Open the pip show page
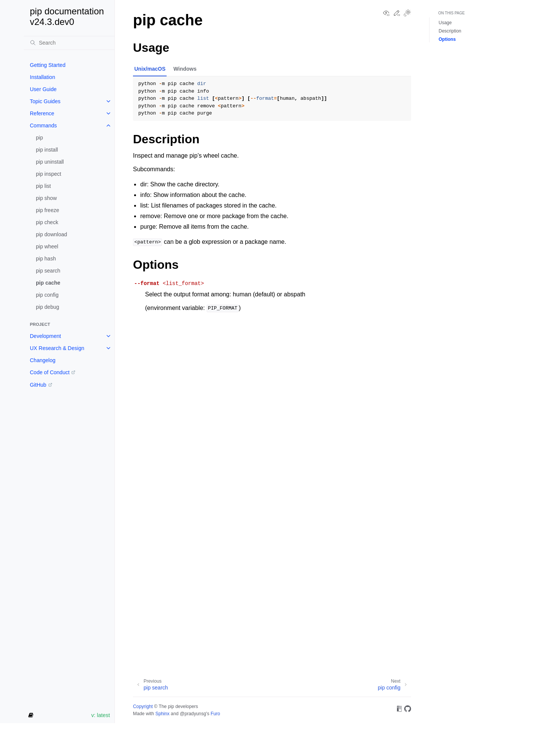The height and width of the screenshot is (756, 544). click(46, 198)
